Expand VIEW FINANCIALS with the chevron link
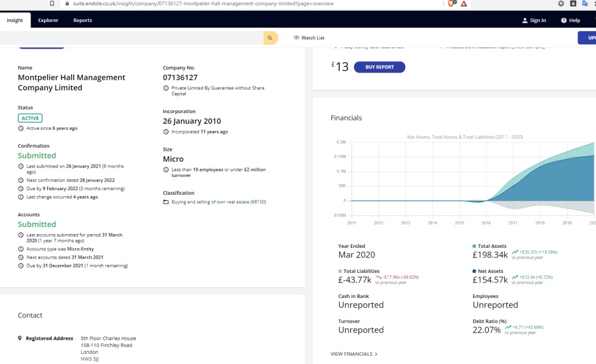The image size is (596, 364). coord(354,354)
